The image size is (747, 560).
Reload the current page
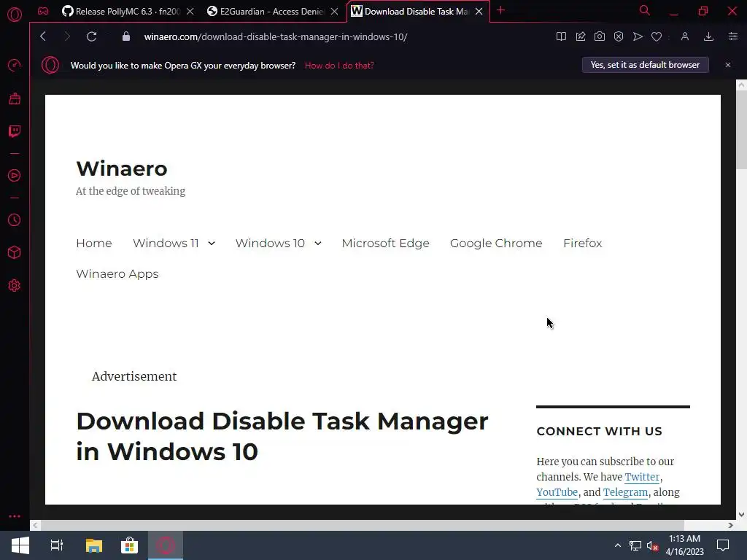tap(91, 36)
